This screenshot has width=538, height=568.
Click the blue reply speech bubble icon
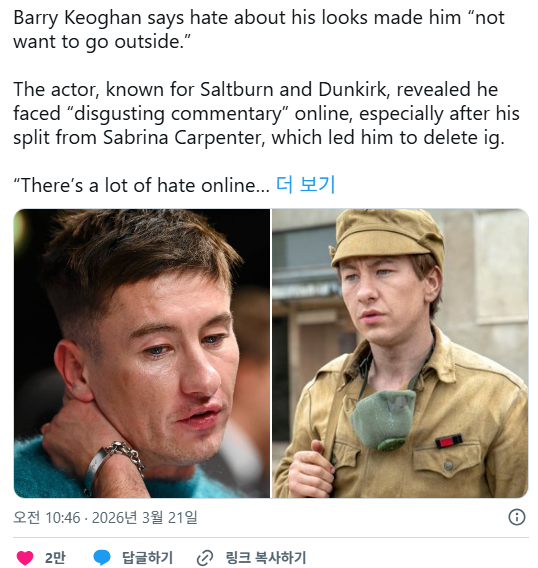point(102,557)
